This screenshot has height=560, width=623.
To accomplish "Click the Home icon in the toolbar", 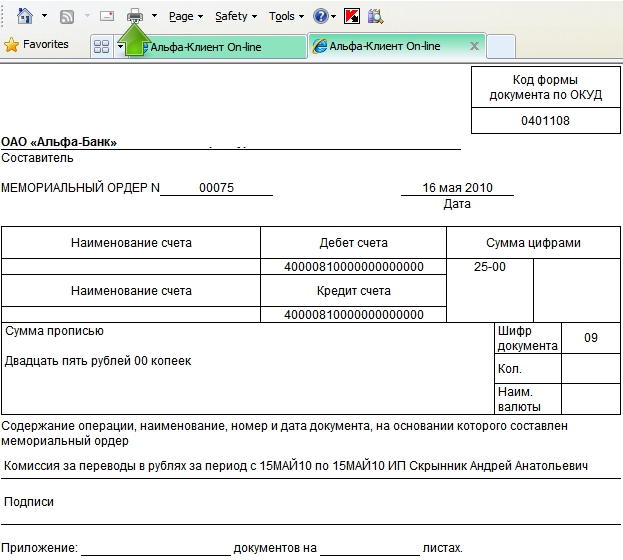I will pyautogui.click(x=25, y=16).
